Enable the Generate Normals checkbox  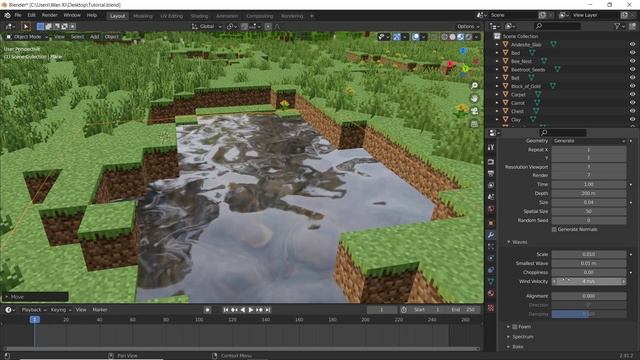[x=554, y=229]
